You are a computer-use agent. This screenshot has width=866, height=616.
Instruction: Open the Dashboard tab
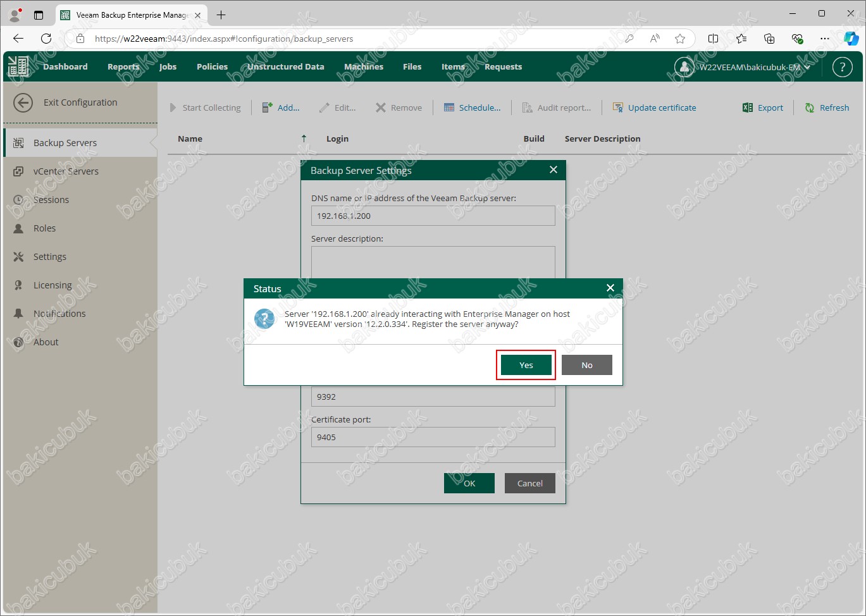coord(65,66)
